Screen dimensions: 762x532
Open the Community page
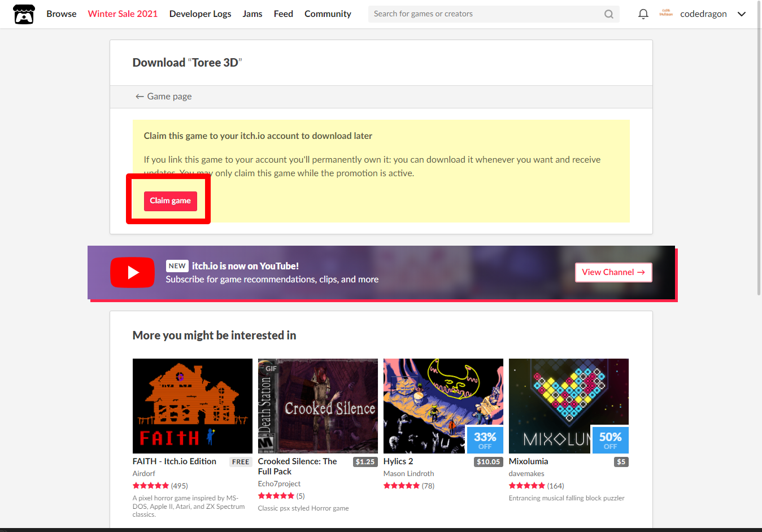(x=328, y=14)
